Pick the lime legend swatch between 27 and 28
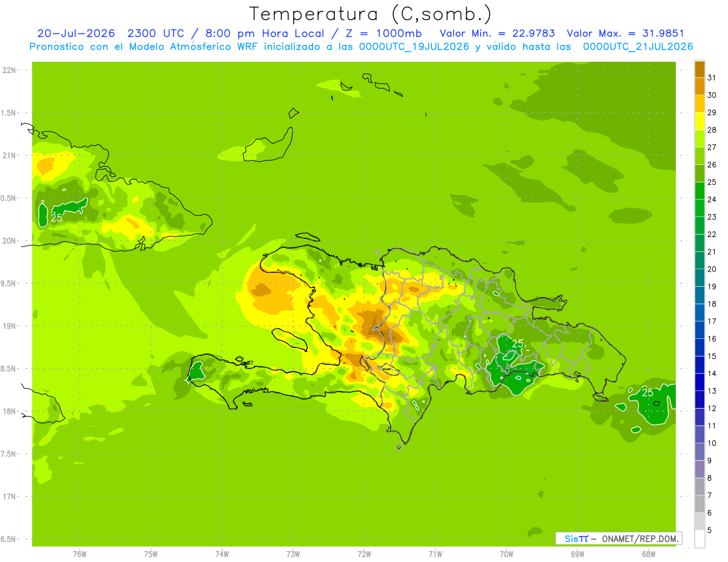This screenshot has height=562, width=728. pyautogui.click(x=699, y=138)
